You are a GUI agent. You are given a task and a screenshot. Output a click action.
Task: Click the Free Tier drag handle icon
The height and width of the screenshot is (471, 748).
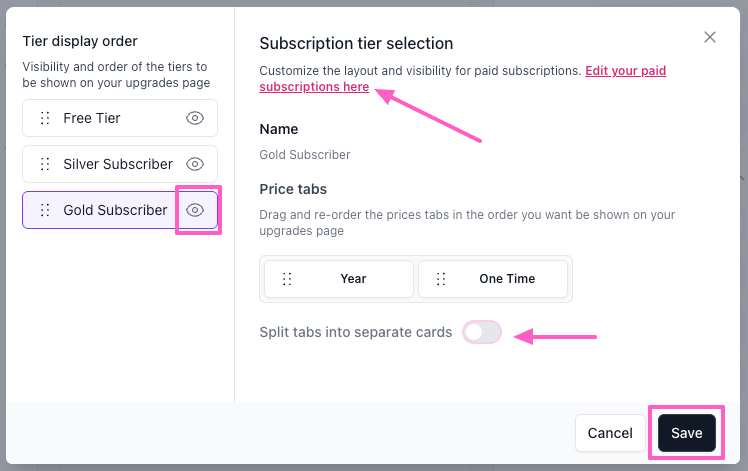click(45, 118)
